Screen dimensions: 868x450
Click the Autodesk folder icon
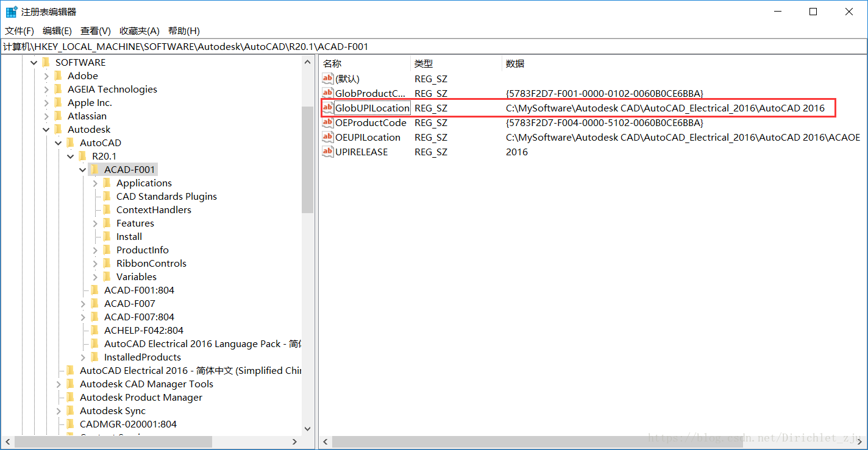(x=58, y=129)
